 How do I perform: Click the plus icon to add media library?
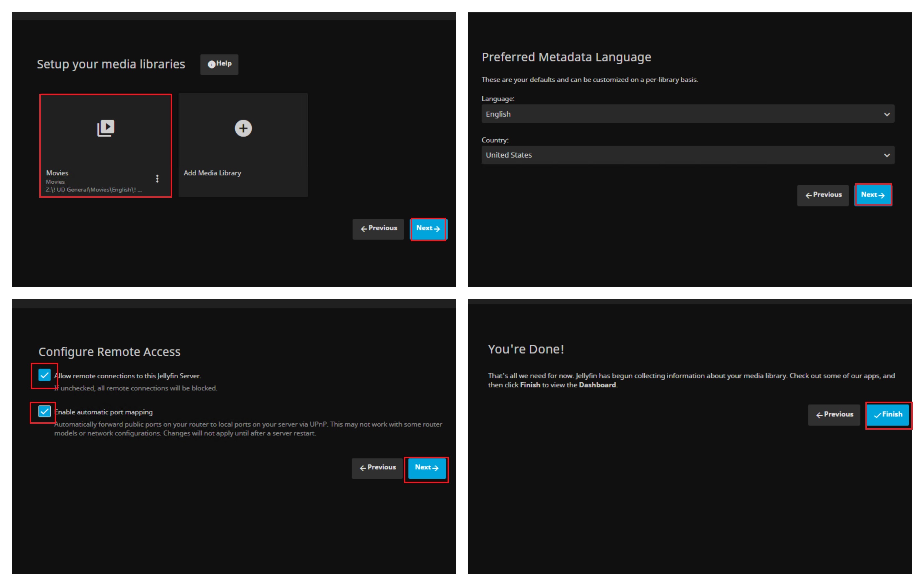coord(243,128)
